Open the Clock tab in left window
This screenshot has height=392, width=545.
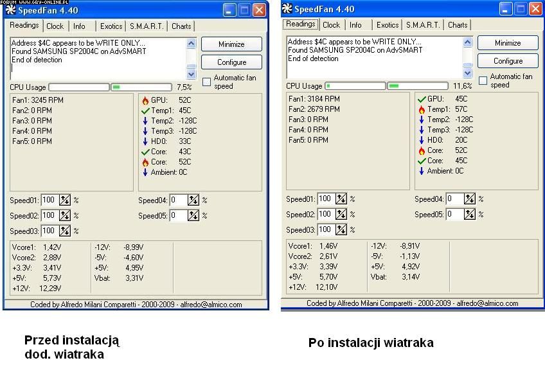coord(55,26)
